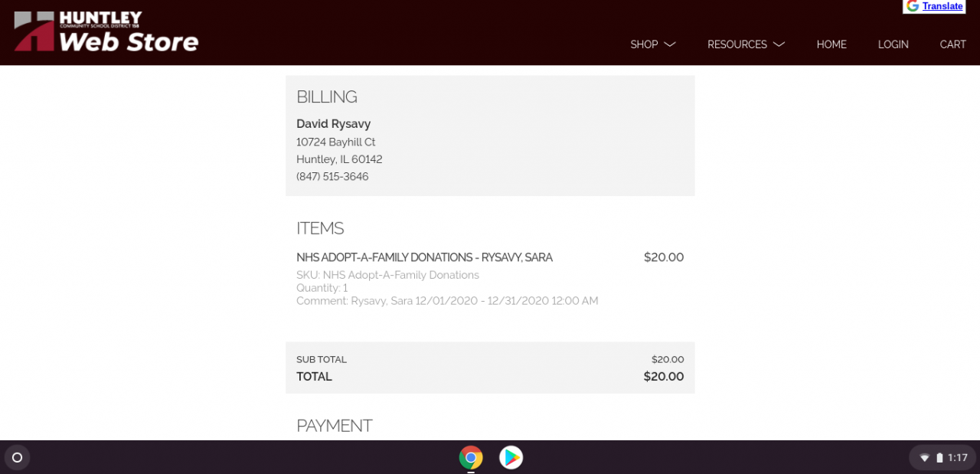Select the NHS Adopt-A-Family Donations item title
980x474 pixels.
pyautogui.click(x=424, y=257)
